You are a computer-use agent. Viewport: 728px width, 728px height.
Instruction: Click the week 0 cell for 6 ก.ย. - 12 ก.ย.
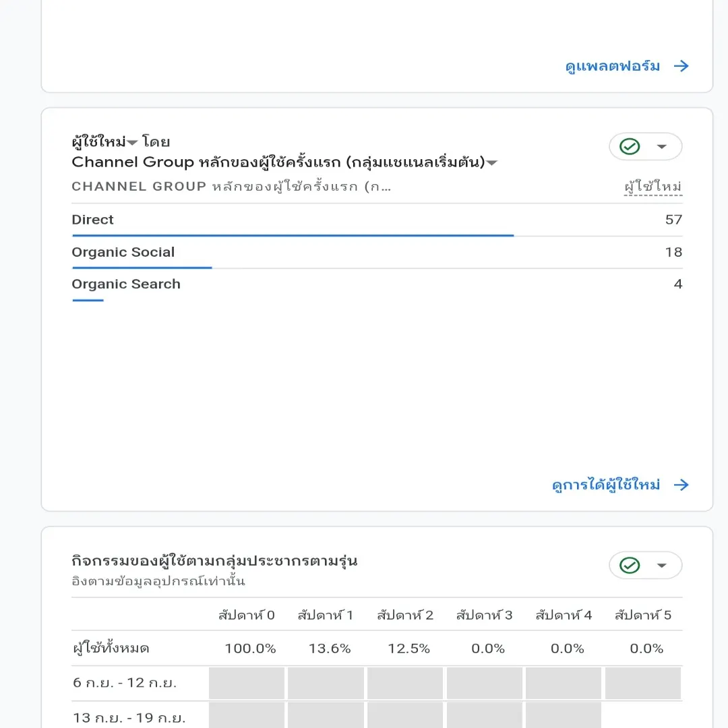click(x=247, y=683)
